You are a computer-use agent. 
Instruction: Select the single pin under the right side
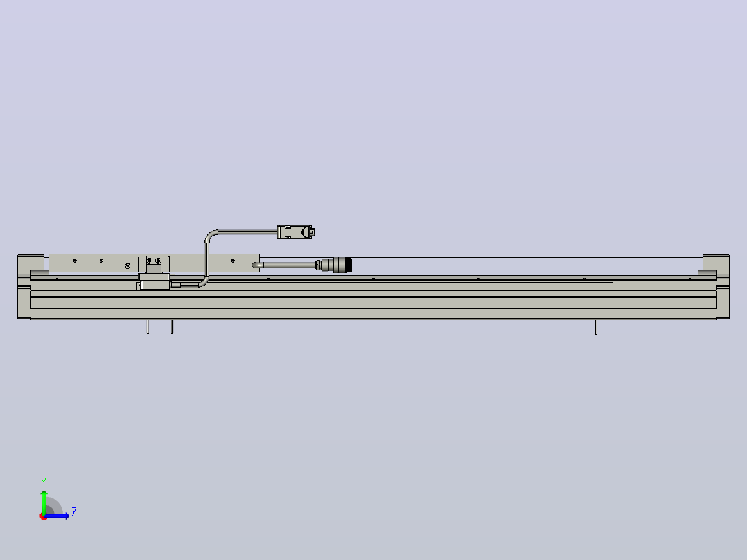click(595, 327)
